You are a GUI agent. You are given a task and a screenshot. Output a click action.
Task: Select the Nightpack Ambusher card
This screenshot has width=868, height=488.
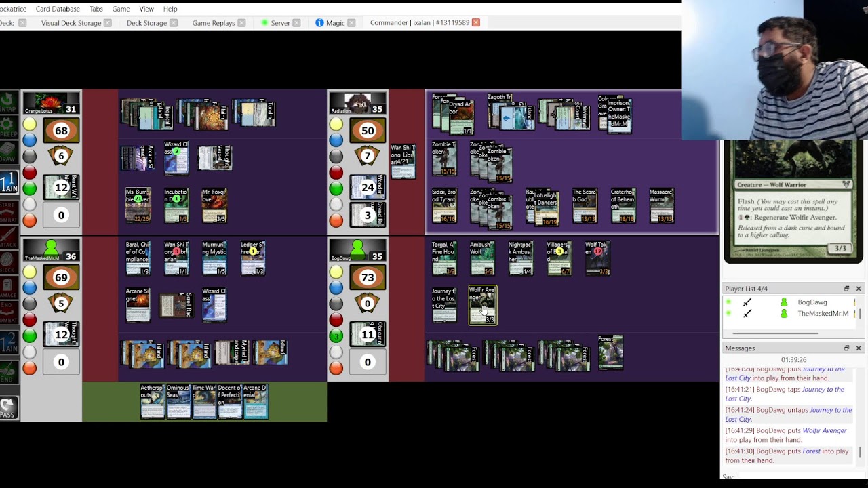click(x=520, y=258)
